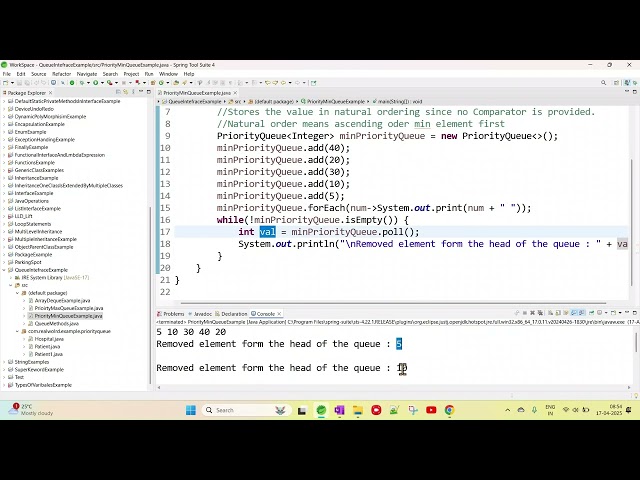Viewport: 640px width, 480px height.
Task: Open the Source menu
Action: click(39, 74)
